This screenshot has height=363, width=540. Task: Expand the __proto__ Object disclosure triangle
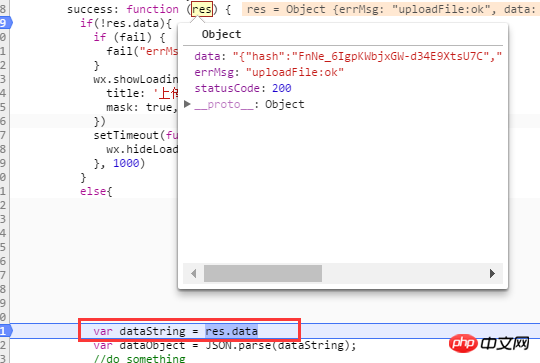[x=187, y=104]
